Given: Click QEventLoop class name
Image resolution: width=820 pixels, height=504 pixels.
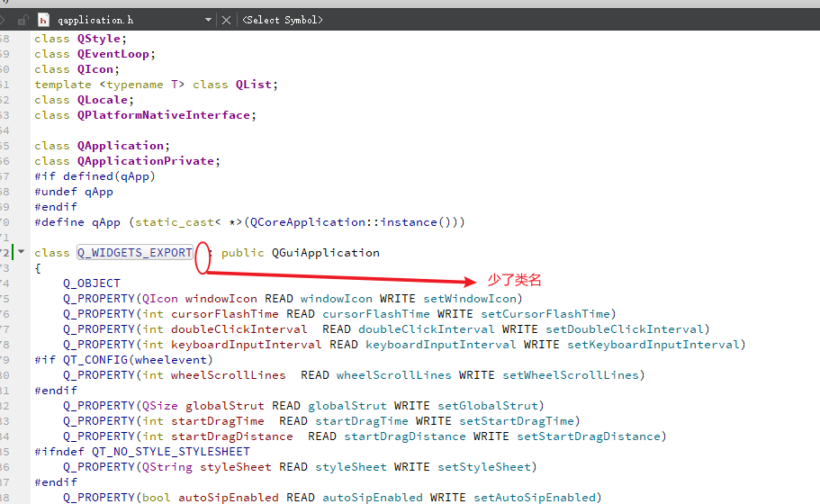Looking at the screenshot, I should point(113,54).
